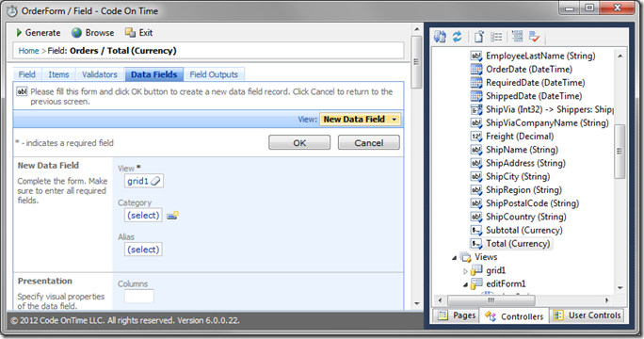The image size is (644, 339).
Task: Click the bulleted list icon in tree toolbar
Action: tap(496, 37)
